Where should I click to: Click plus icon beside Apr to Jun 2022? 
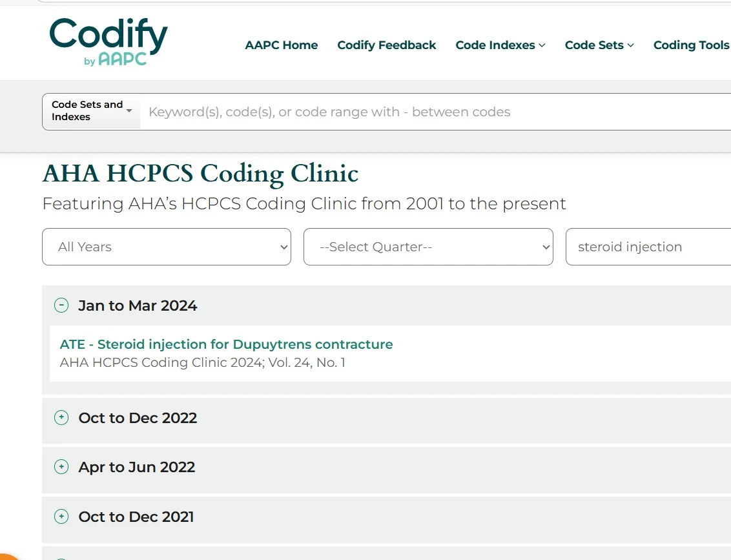click(x=61, y=467)
